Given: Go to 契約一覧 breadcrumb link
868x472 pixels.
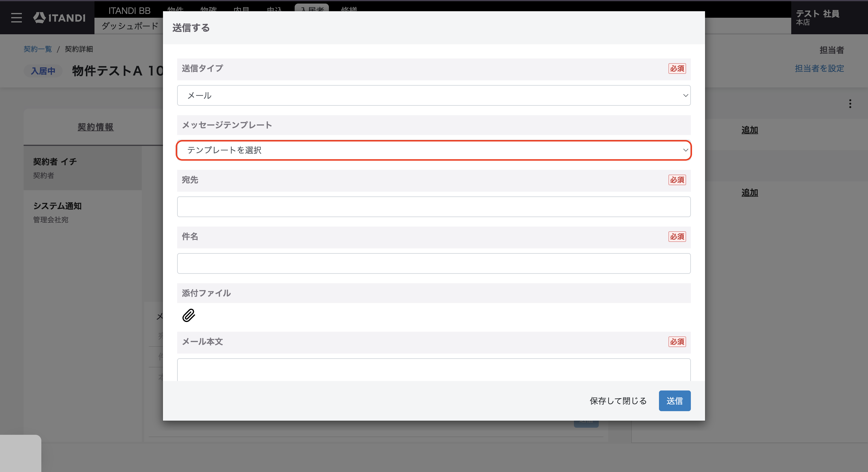Looking at the screenshot, I should 38,49.
